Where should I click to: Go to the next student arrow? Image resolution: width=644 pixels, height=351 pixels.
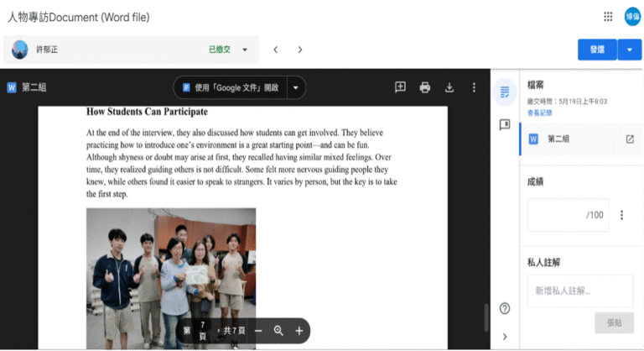[299, 50]
